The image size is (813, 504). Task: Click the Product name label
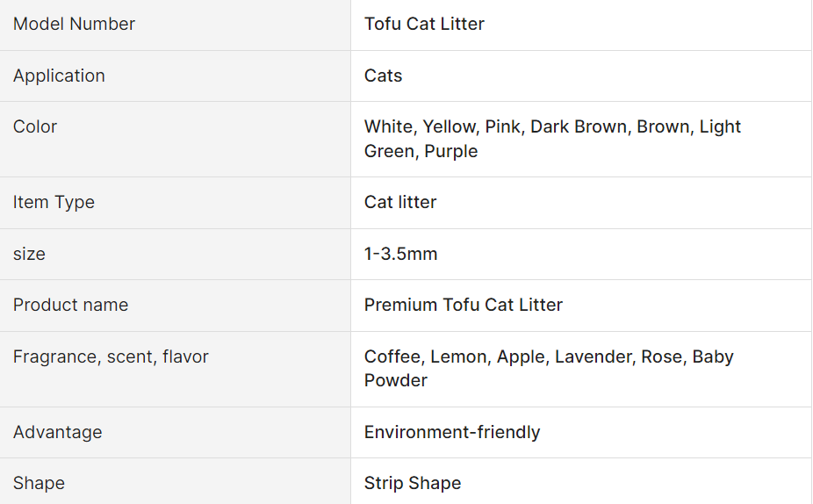click(x=70, y=305)
